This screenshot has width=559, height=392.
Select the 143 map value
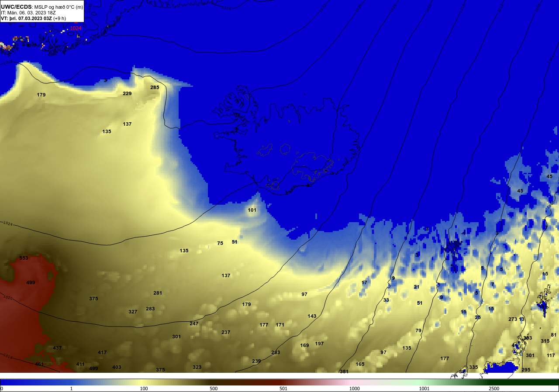click(x=312, y=316)
